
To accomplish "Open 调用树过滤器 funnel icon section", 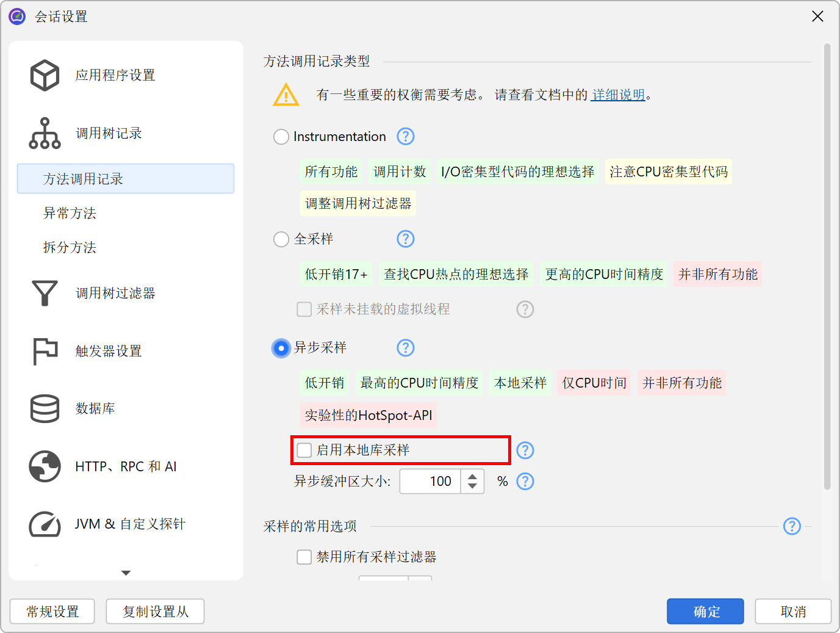I will pyautogui.click(x=45, y=293).
